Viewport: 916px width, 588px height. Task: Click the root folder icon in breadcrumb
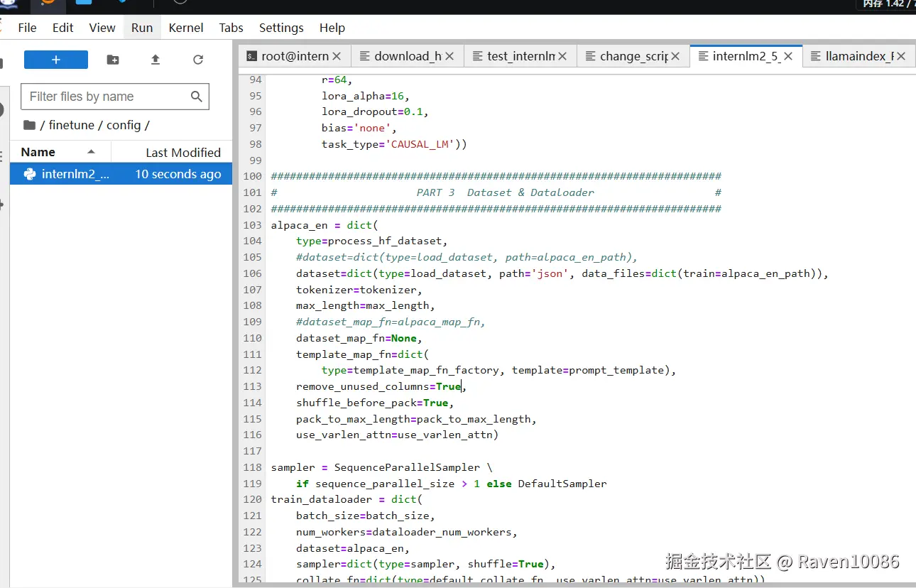(29, 125)
